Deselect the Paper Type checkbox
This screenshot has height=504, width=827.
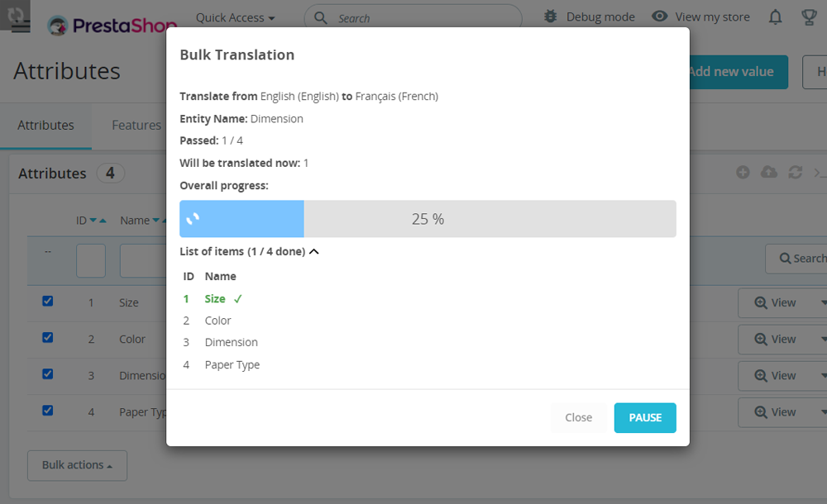pos(47,411)
